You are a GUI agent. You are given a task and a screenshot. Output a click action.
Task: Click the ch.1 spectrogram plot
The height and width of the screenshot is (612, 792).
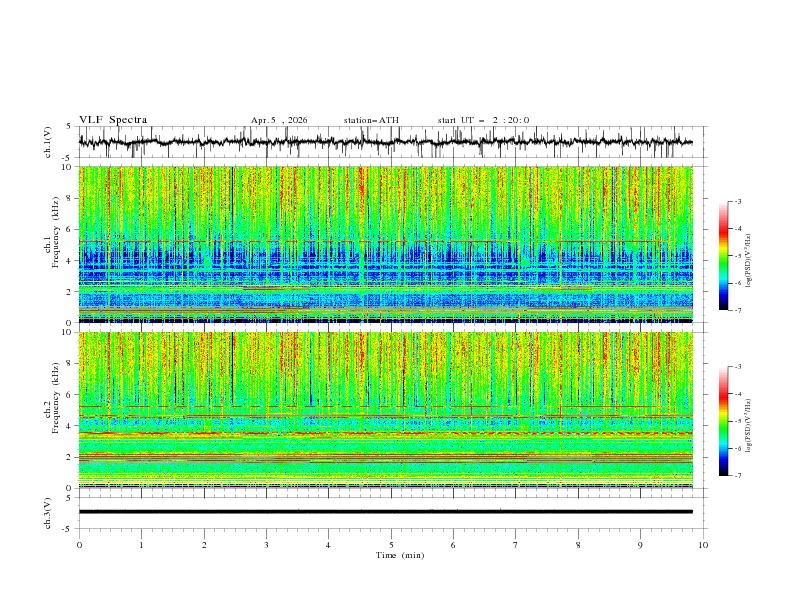pyautogui.click(x=386, y=244)
